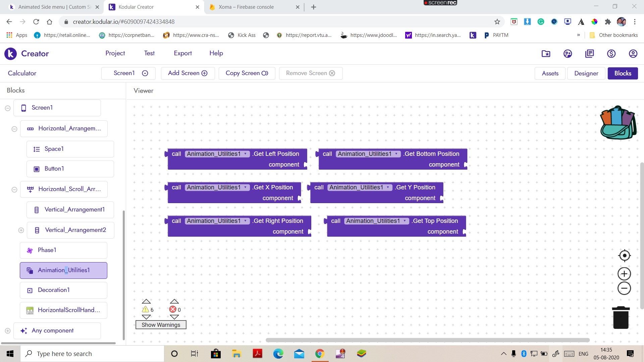Click the Show Warnings button
The image size is (644, 362).
coord(161,324)
